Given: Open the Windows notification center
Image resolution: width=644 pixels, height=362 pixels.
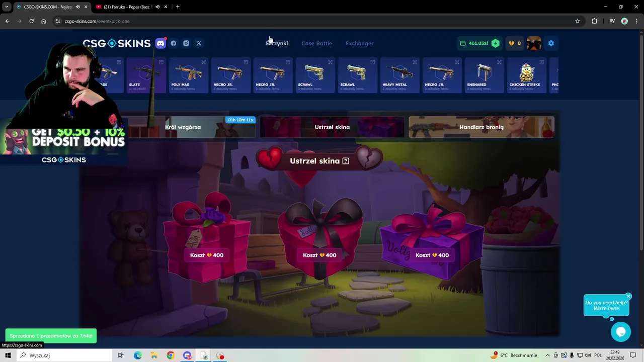Looking at the screenshot, I should click(x=633, y=355).
